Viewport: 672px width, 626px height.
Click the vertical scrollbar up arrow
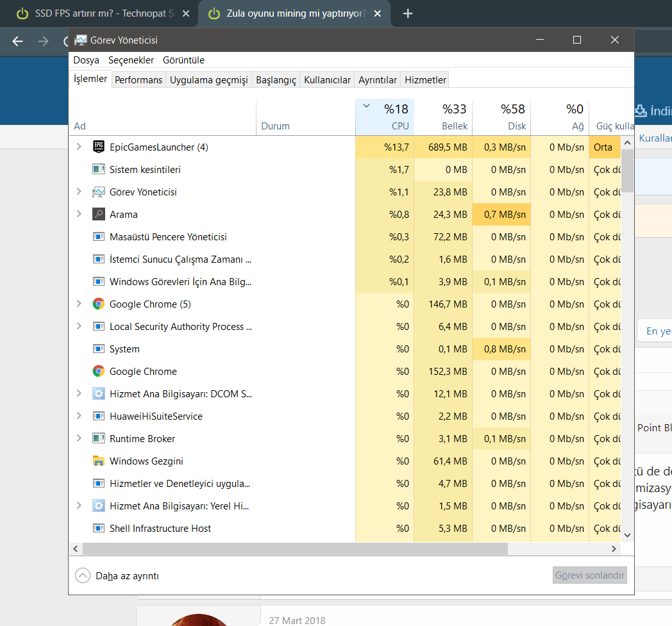click(x=627, y=143)
